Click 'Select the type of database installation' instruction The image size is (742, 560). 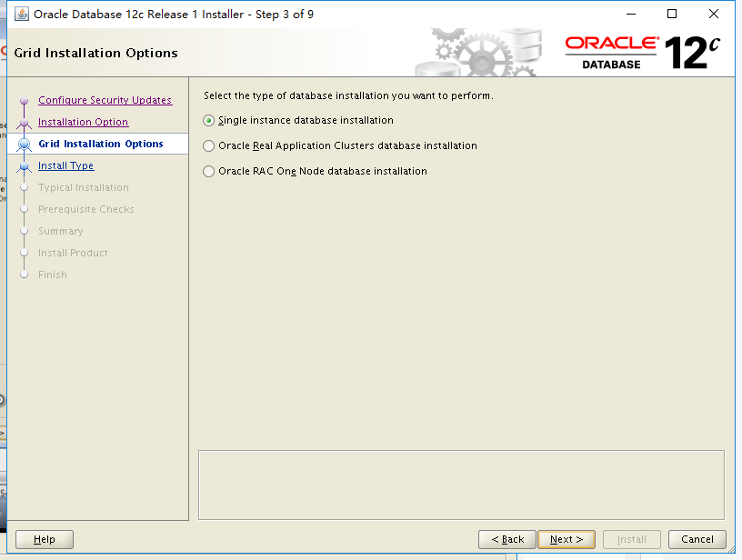tap(349, 95)
